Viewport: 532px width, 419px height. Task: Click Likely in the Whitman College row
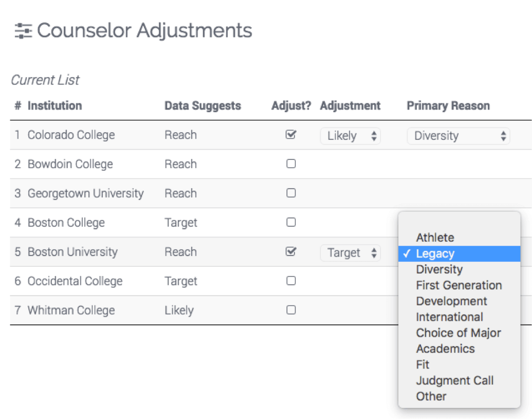179,311
